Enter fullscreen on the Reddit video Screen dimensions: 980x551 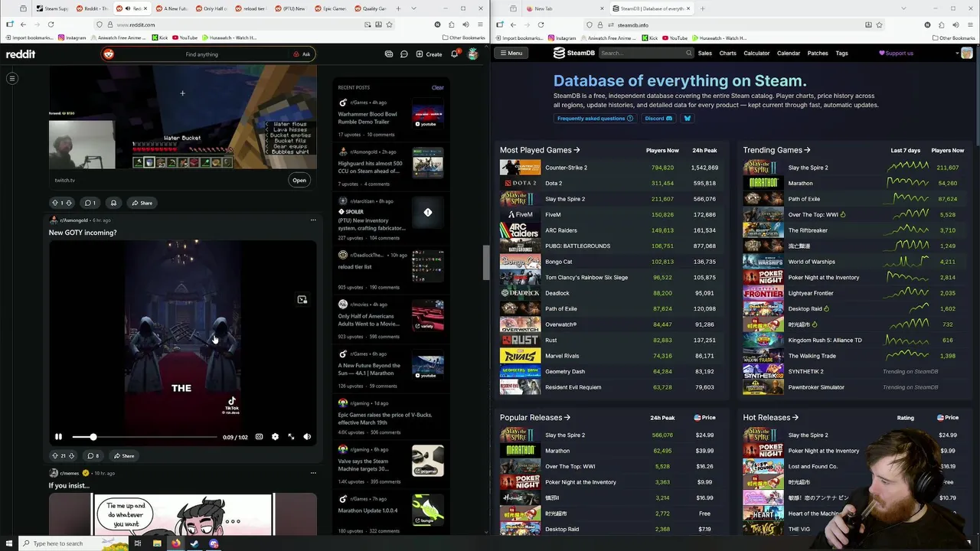pyautogui.click(x=291, y=437)
